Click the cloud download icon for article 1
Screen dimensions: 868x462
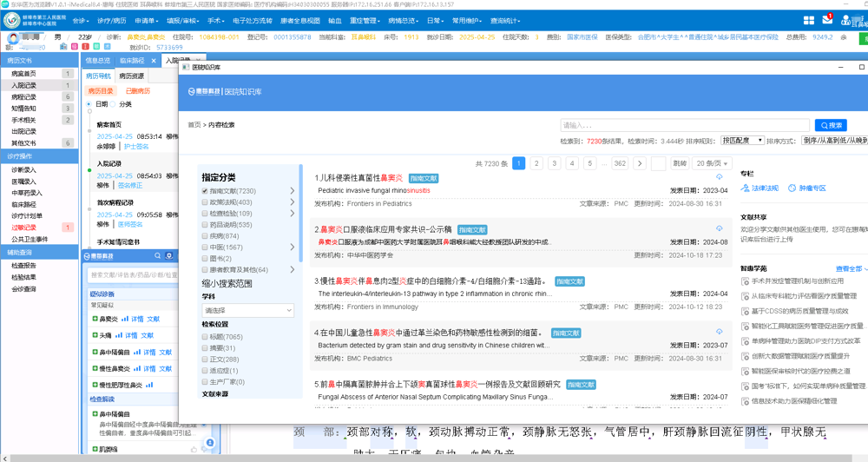click(x=719, y=176)
